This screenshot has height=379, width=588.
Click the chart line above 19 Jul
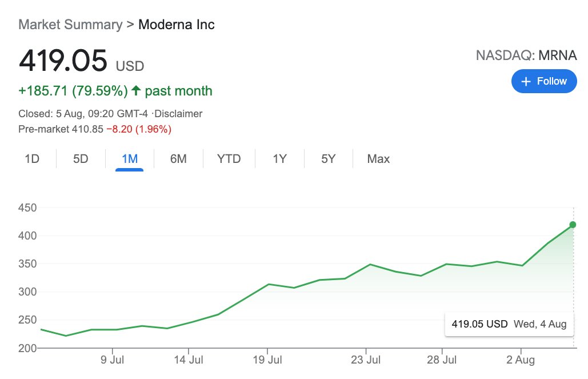268,284
